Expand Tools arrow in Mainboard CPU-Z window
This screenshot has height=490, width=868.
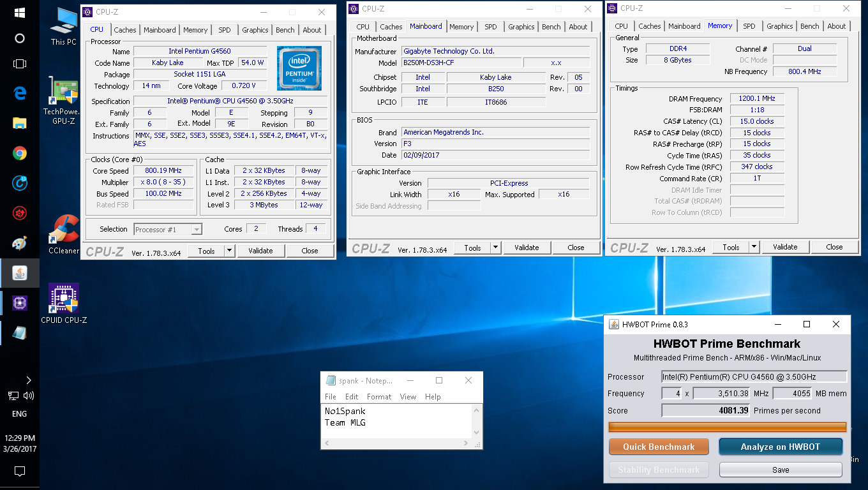[x=496, y=248]
